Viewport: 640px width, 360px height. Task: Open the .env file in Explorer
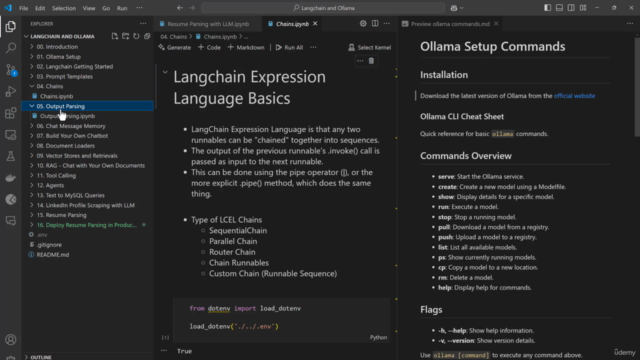click(x=87, y=235)
